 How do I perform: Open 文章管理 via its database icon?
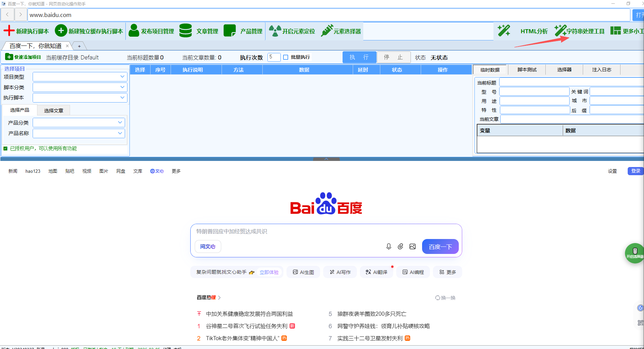(x=186, y=31)
